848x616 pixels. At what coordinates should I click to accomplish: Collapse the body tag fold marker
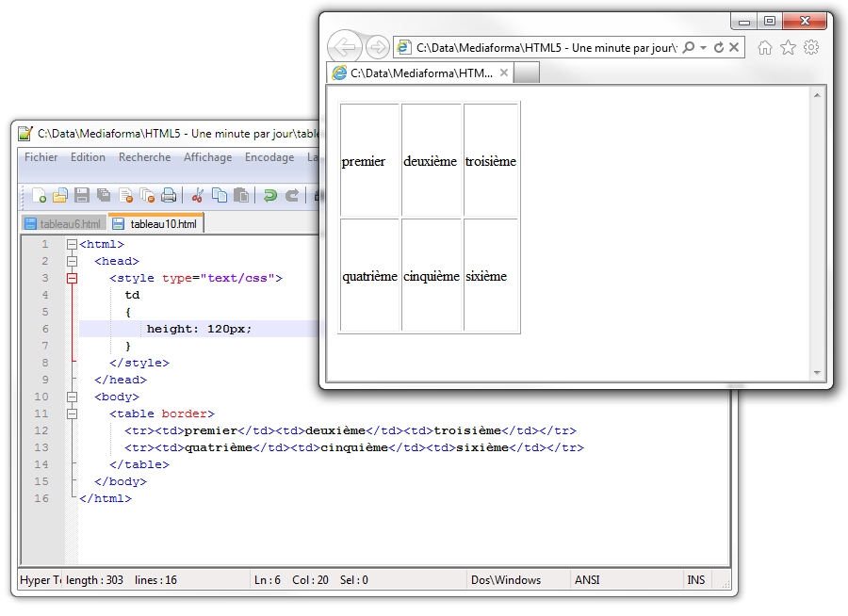coord(72,397)
